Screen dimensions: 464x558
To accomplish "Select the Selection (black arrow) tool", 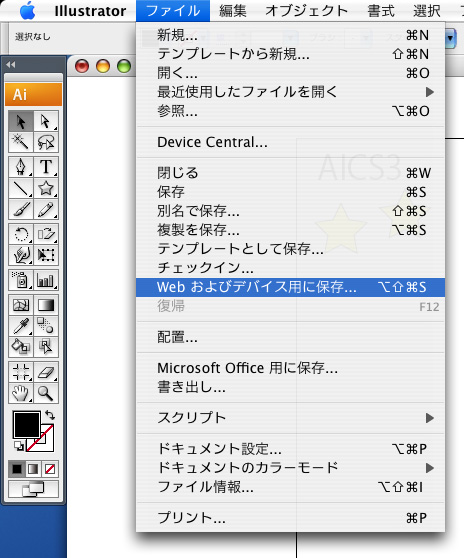I will [x=21, y=121].
